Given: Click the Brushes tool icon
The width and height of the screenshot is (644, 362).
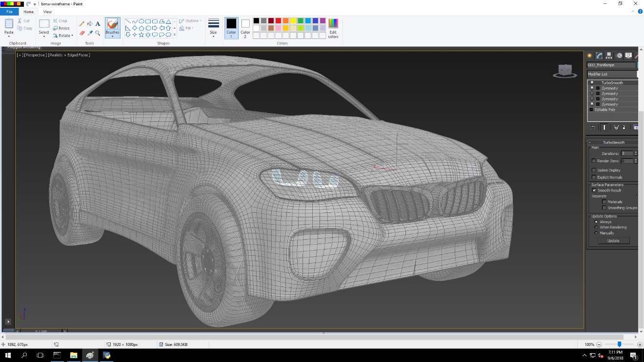Looking at the screenshot, I should [x=112, y=24].
